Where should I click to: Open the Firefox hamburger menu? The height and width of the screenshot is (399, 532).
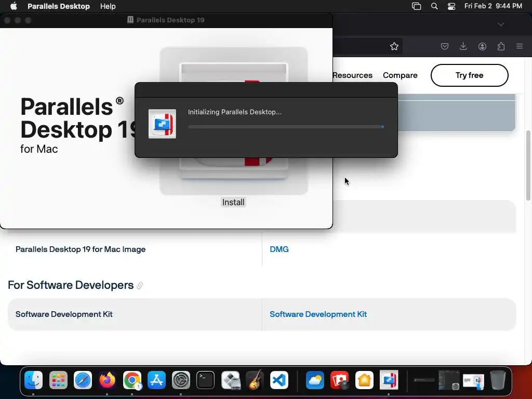click(x=520, y=46)
